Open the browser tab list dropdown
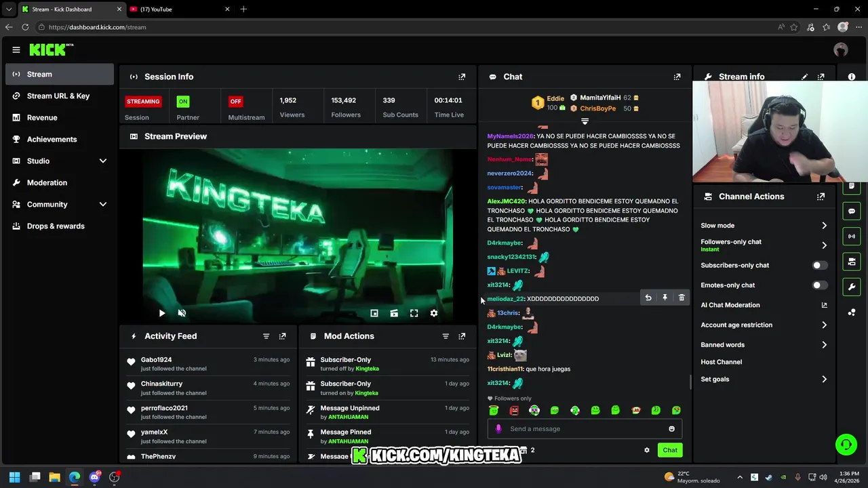The height and width of the screenshot is (488, 868). pyautogui.click(x=9, y=9)
